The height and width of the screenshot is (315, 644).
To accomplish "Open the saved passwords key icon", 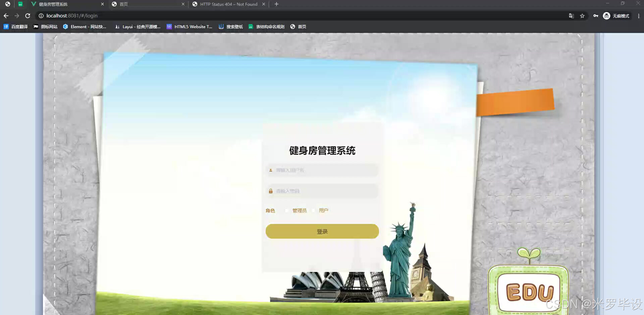I will pos(596,16).
